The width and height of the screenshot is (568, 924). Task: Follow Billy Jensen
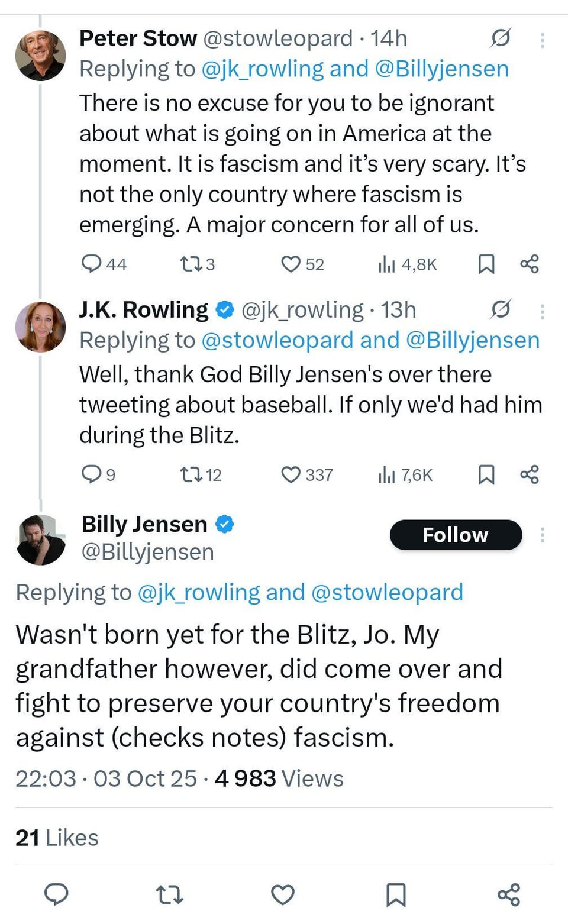(x=456, y=535)
